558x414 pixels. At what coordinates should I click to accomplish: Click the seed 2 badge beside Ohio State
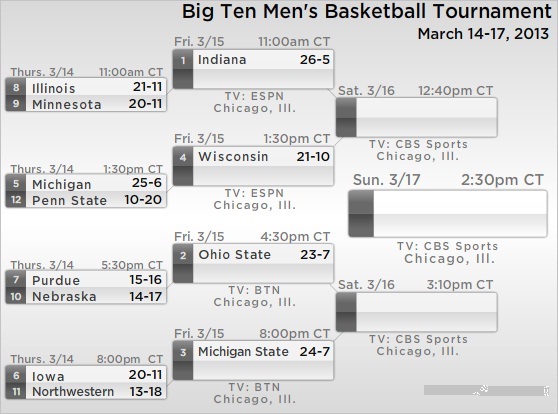click(x=183, y=255)
